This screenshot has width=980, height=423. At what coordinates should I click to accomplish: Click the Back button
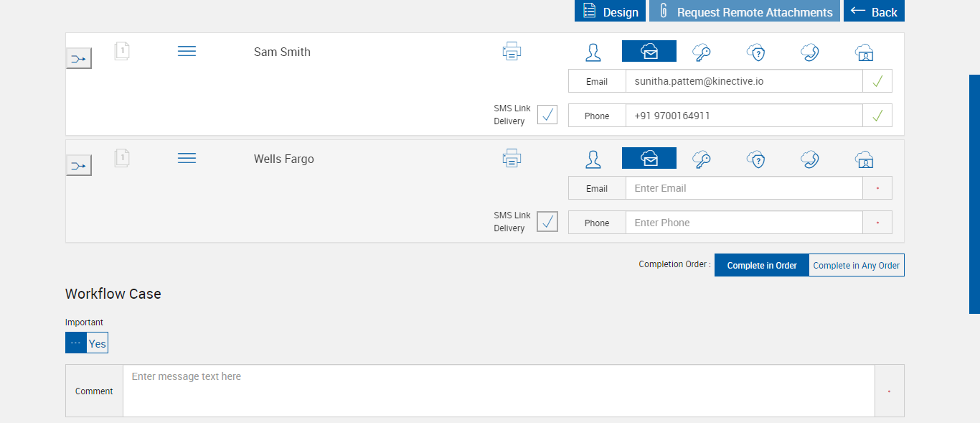click(874, 11)
